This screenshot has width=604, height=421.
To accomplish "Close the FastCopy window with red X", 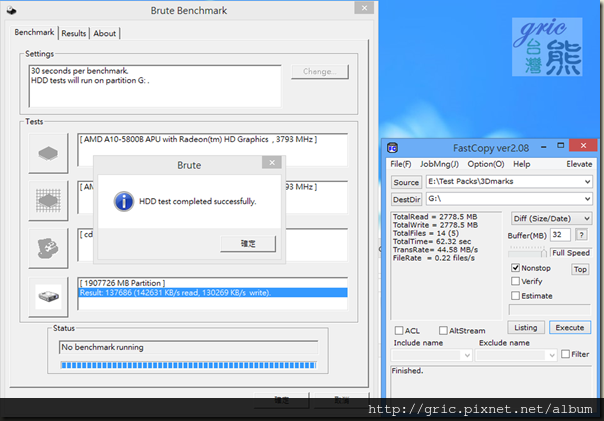I will pos(583,145).
